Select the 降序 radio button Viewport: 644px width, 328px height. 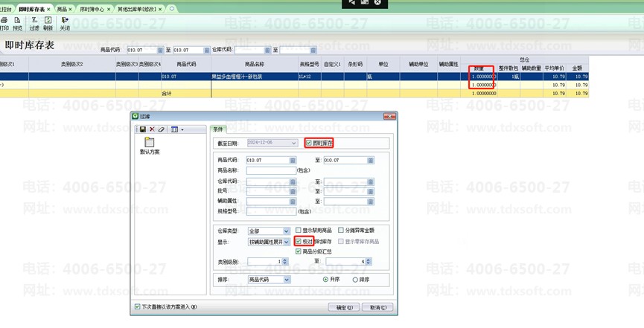[355, 280]
